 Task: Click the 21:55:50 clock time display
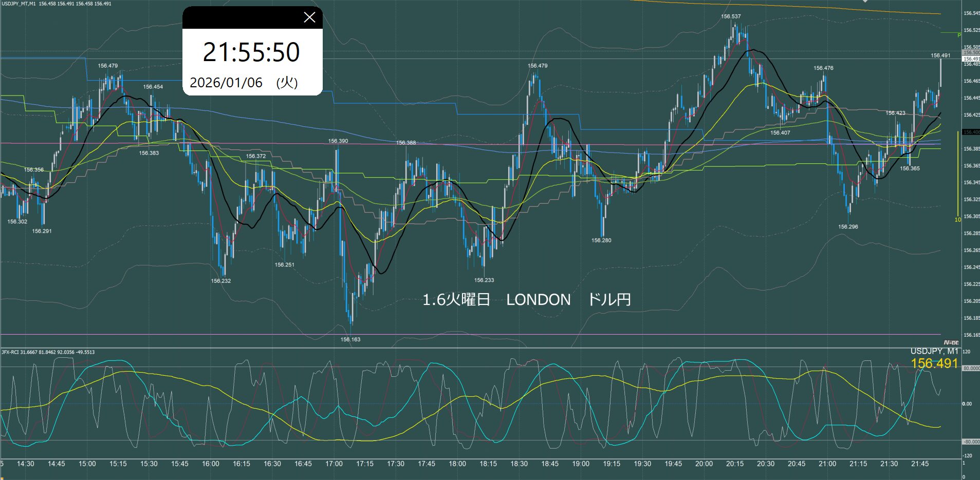click(251, 52)
